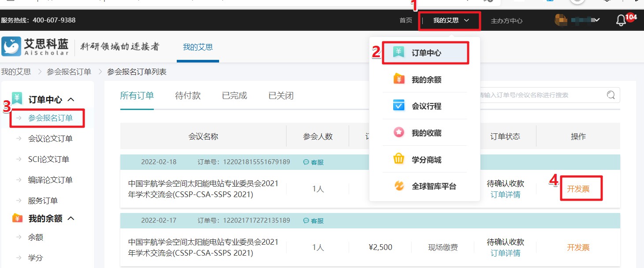Screen dimensions: 644x268
Task: Open 学分商城 in the dropdown menu
Action: [425, 160]
